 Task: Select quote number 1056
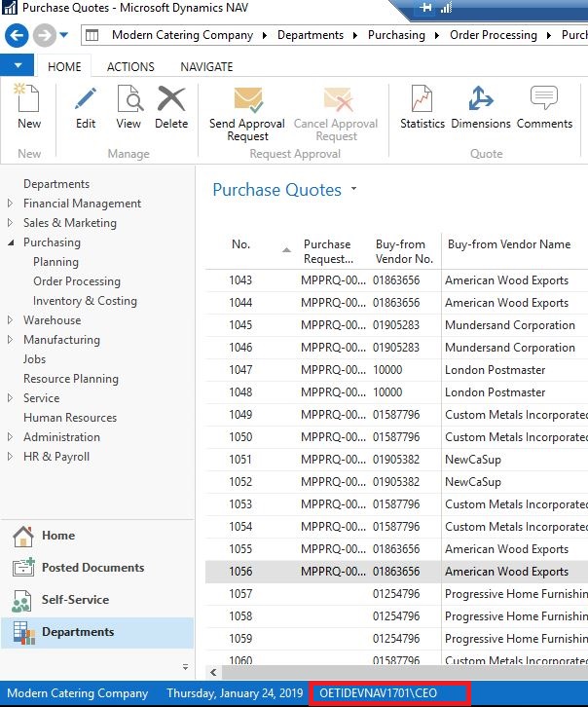click(240, 572)
